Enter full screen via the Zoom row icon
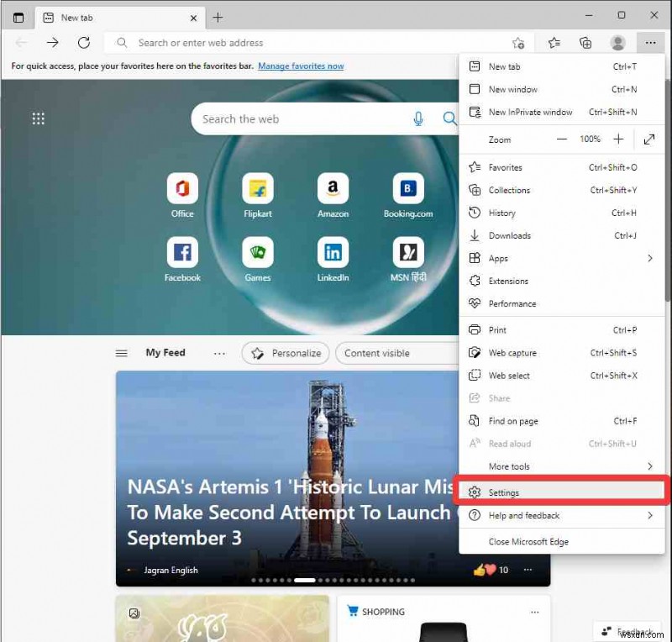The image size is (672, 642). pos(649,139)
